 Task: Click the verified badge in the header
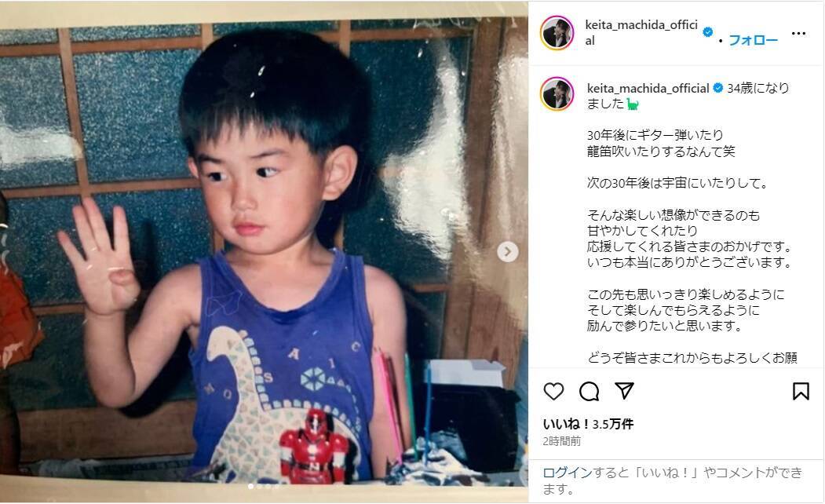coord(708,32)
